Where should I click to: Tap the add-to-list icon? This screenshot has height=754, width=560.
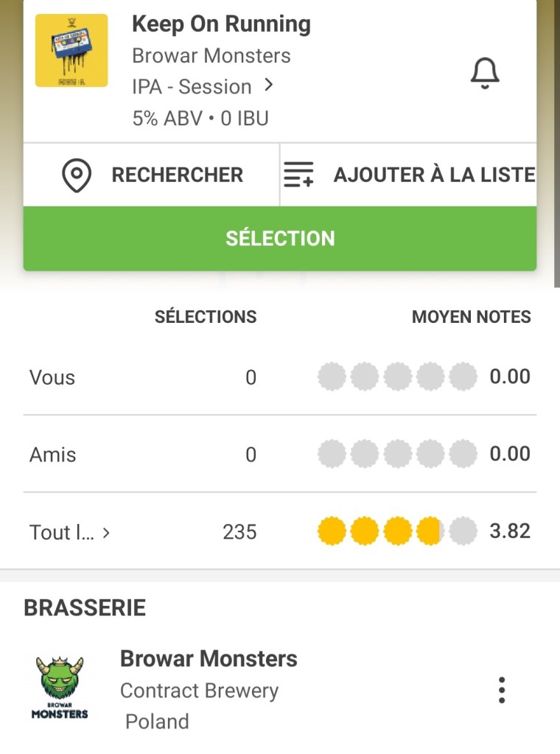[x=298, y=175]
